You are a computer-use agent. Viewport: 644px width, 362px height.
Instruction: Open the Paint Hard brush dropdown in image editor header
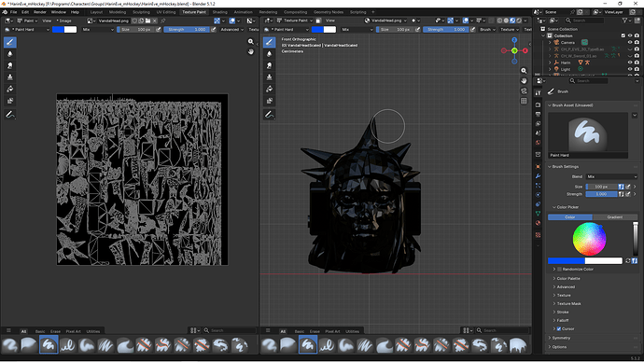[x=27, y=30]
